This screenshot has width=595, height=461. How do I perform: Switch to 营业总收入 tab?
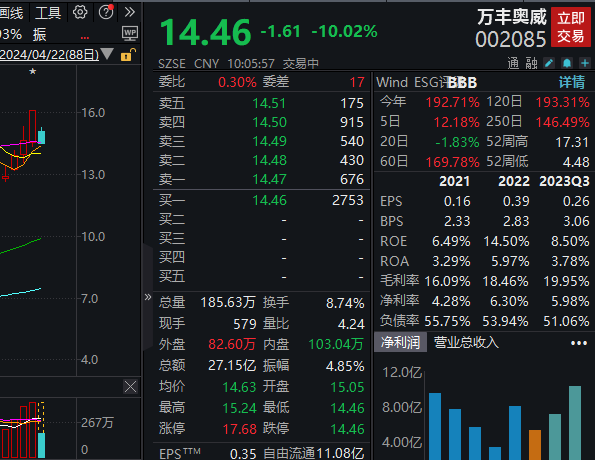tap(466, 342)
